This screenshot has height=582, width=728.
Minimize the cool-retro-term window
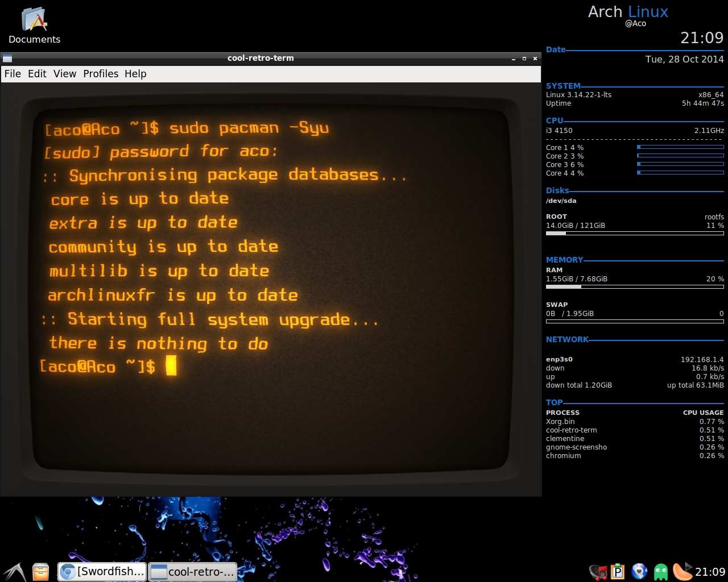(514, 58)
